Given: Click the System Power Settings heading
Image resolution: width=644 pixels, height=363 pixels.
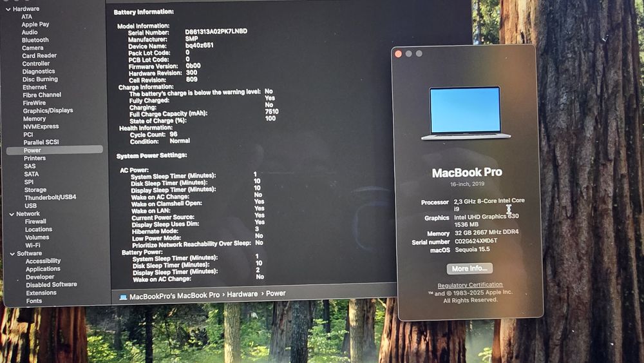Looking at the screenshot, I should 151,156.
